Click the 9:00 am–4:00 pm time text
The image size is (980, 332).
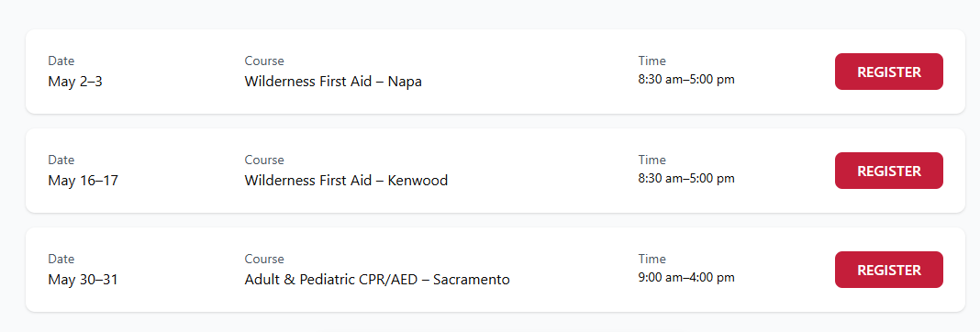coord(686,278)
